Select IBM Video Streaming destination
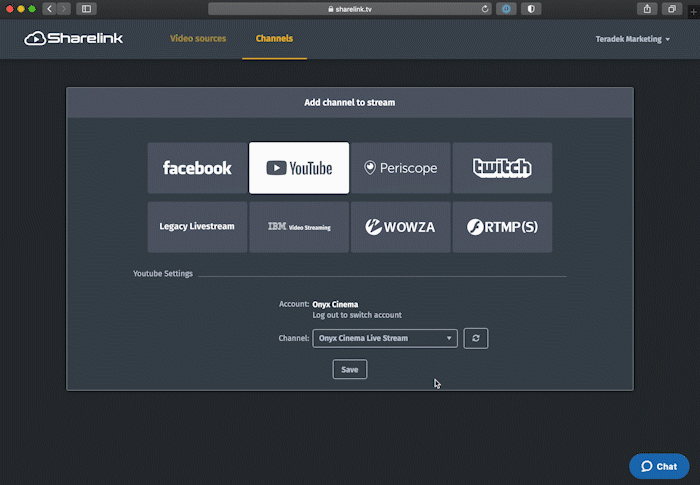The image size is (700, 485). 299,227
